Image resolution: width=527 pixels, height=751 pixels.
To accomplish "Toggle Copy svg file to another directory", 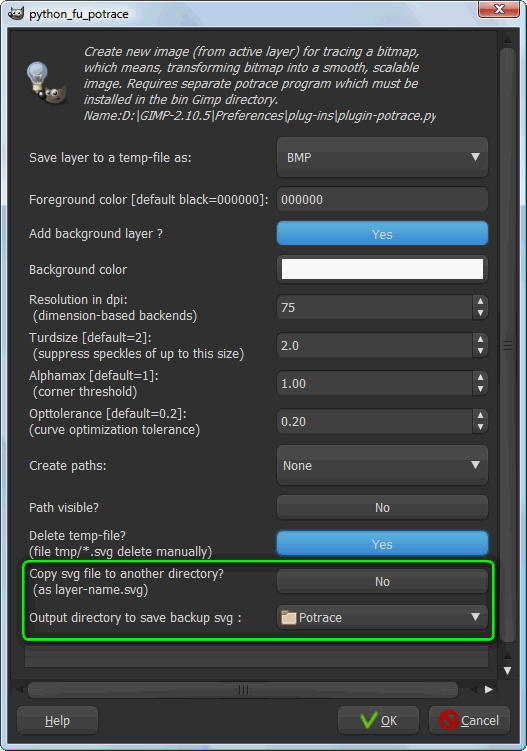I will click(x=382, y=581).
